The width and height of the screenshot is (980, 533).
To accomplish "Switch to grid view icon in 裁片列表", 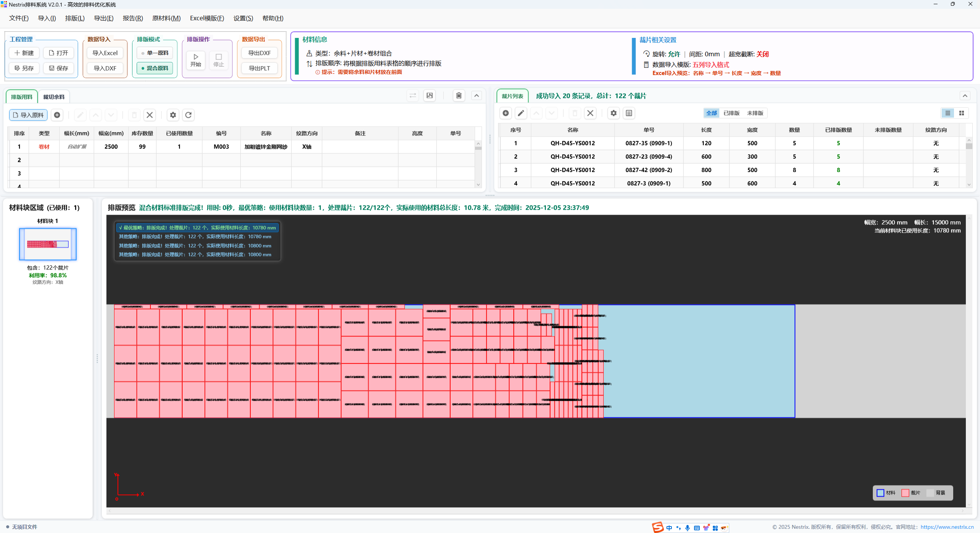I will (961, 113).
